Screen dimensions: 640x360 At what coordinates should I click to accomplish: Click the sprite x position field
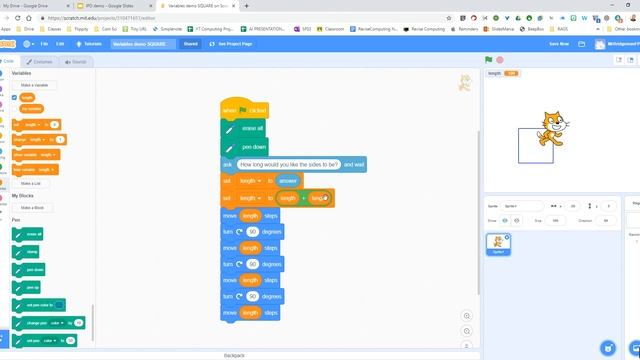tap(573, 206)
